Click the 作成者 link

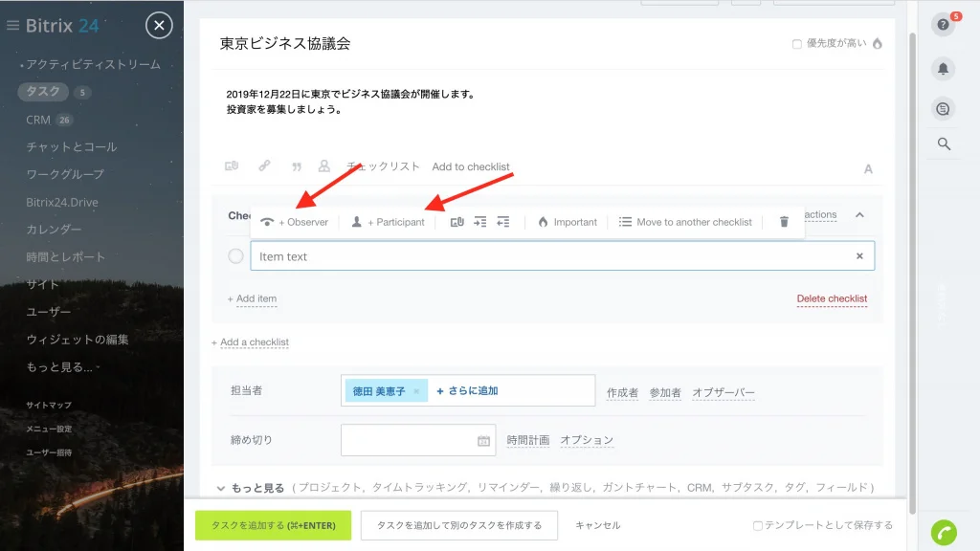[x=622, y=393]
